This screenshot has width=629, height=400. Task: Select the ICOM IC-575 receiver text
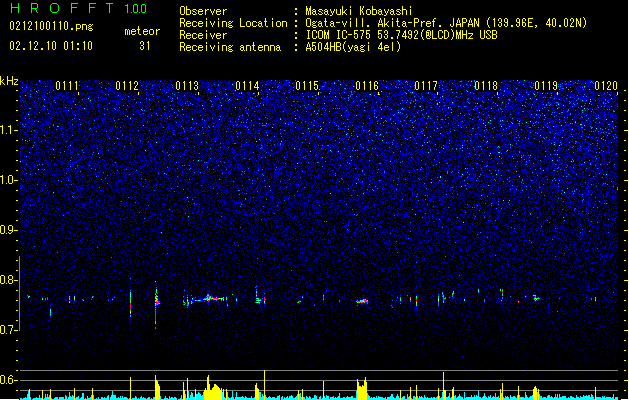point(401,35)
